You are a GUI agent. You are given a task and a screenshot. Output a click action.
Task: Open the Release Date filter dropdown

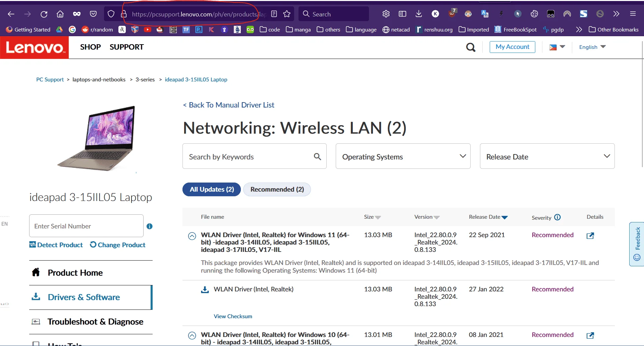547,156
